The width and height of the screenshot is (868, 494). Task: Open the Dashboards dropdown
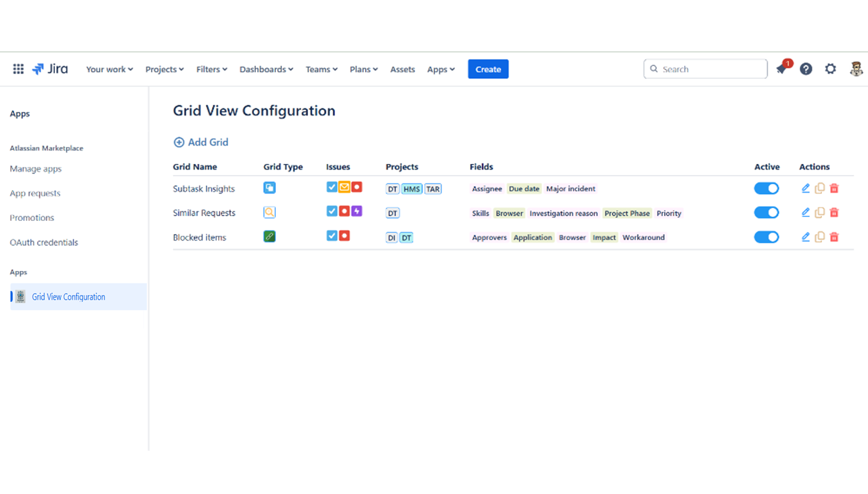click(266, 69)
